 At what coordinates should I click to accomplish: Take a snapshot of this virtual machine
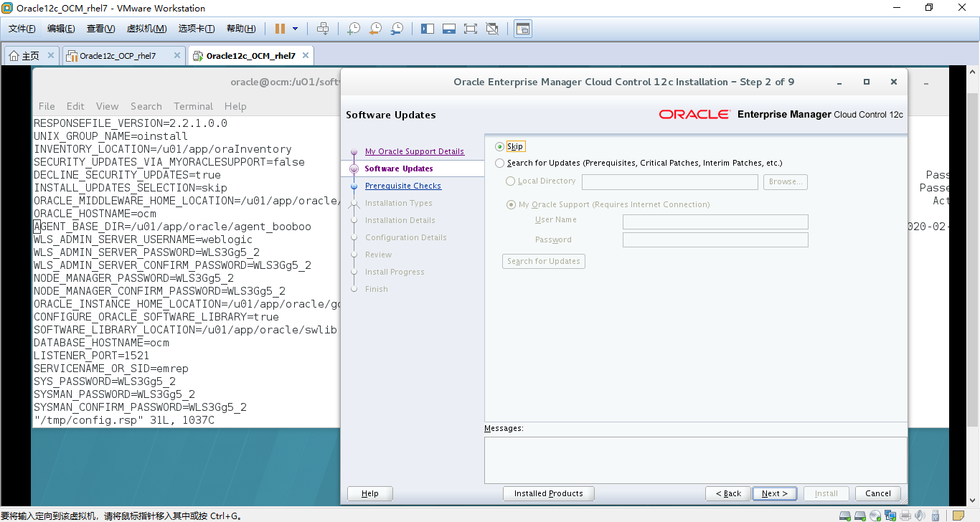pyautogui.click(x=353, y=29)
